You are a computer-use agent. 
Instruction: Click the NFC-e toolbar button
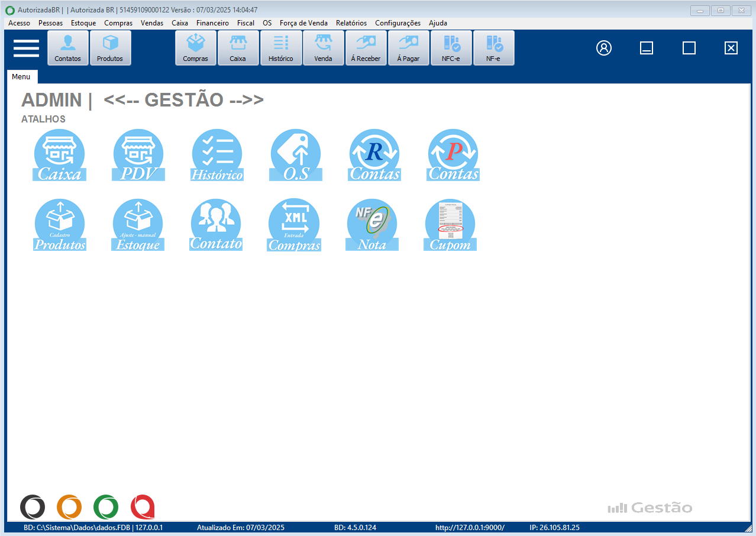click(451, 48)
